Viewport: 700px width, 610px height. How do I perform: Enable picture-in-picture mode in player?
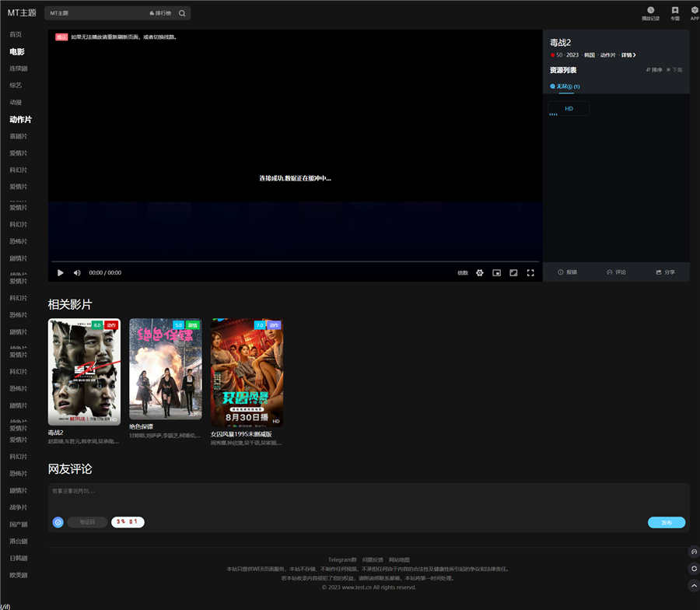(x=496, y=273)
